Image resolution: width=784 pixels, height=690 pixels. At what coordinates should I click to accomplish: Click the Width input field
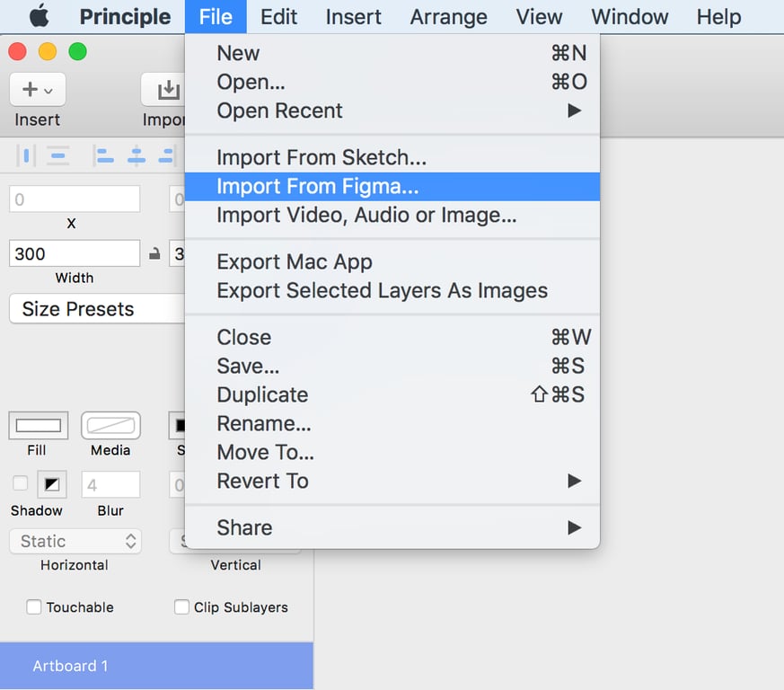pyautogui.click(x=75, y=253)
